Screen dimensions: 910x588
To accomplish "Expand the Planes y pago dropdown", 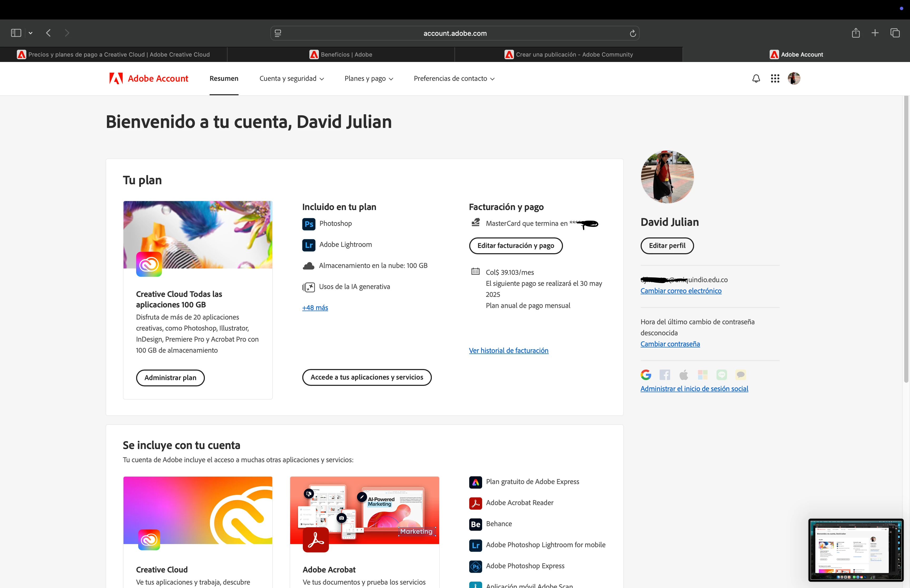I will 369,79.
